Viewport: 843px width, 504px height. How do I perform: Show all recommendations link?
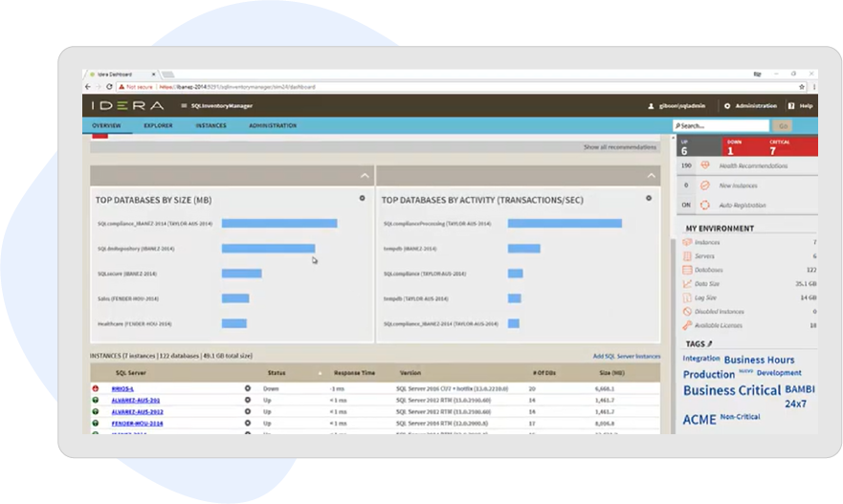click(620, 146)
